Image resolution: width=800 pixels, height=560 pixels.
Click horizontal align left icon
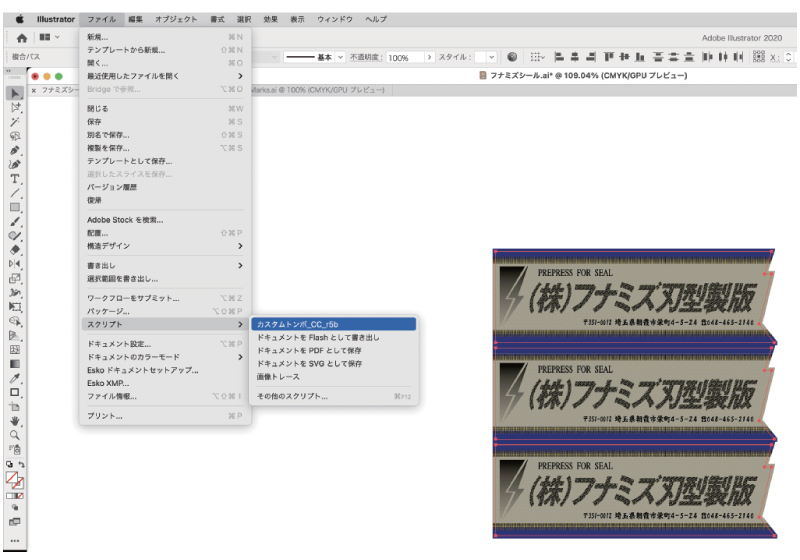tap(559, 57)
